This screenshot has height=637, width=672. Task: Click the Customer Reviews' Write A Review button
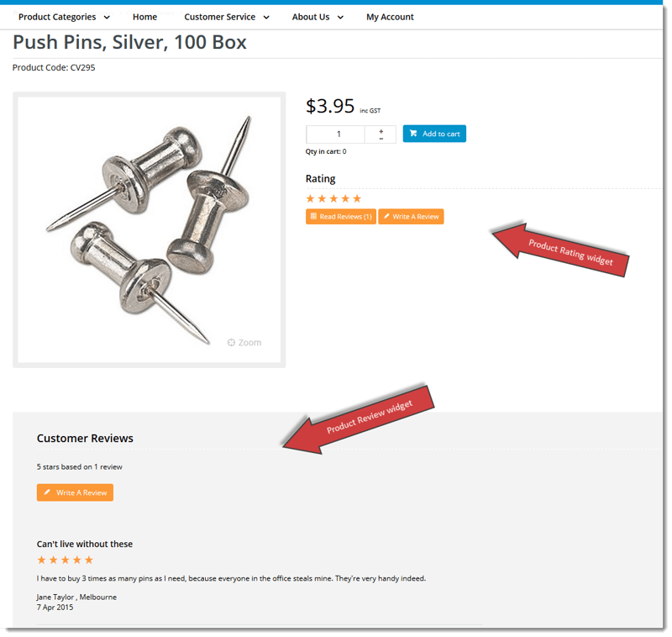tap(75, 492)
